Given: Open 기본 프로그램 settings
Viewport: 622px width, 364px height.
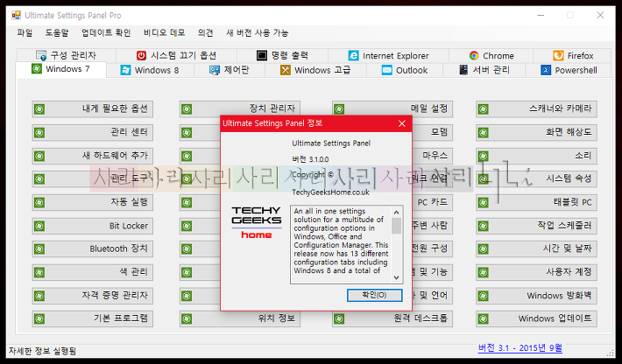Looking at the screenshot, I should tap(93, 318).
